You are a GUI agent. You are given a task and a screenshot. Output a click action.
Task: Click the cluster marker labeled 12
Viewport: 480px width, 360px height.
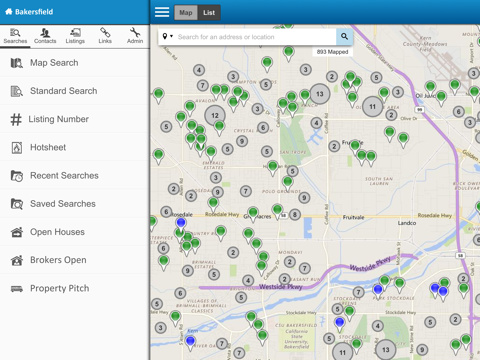click(x=215, y=115)
